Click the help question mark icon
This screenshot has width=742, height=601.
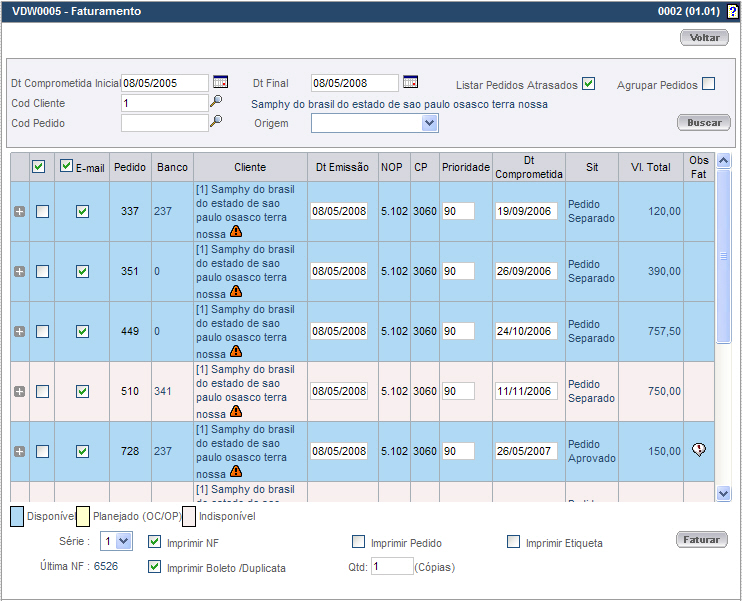pyautogui.click(x=733, y=12)
